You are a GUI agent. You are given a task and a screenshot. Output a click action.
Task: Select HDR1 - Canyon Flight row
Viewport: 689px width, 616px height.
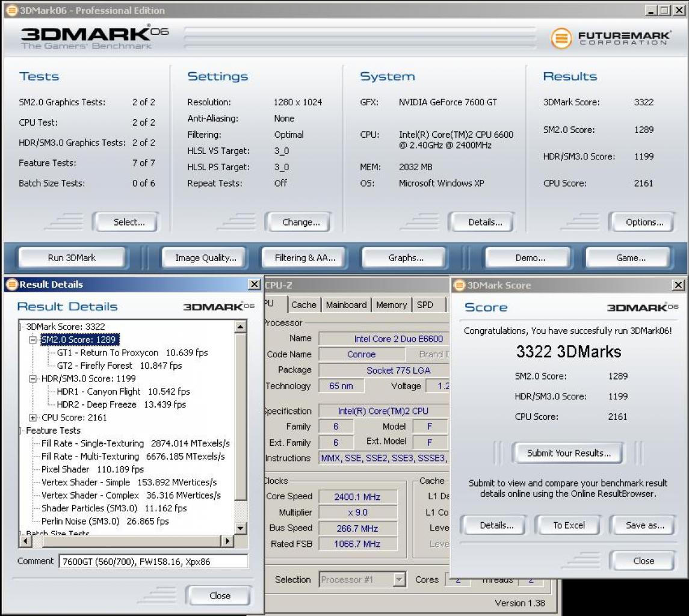click(123, 392)
